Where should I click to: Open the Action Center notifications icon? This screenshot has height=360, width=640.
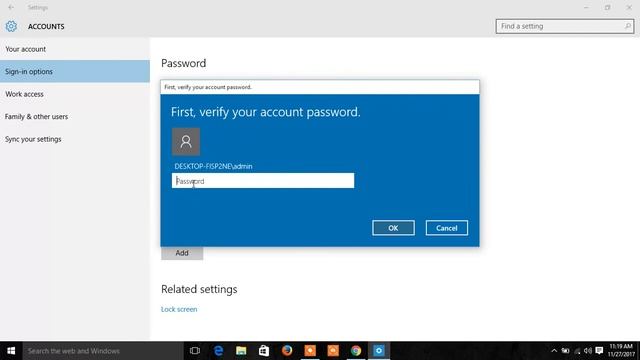coord(599,351)
